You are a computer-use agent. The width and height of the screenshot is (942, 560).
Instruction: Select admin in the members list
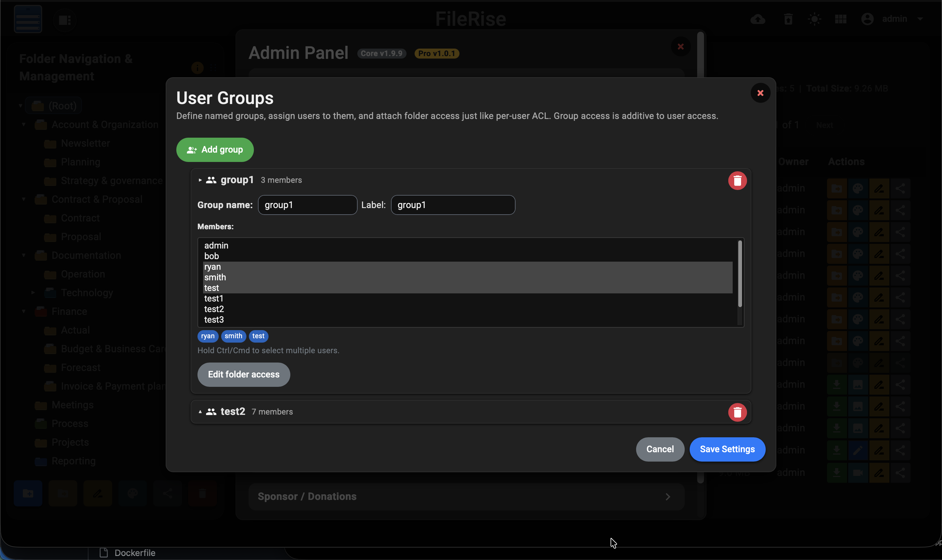[x=216, y=246]
